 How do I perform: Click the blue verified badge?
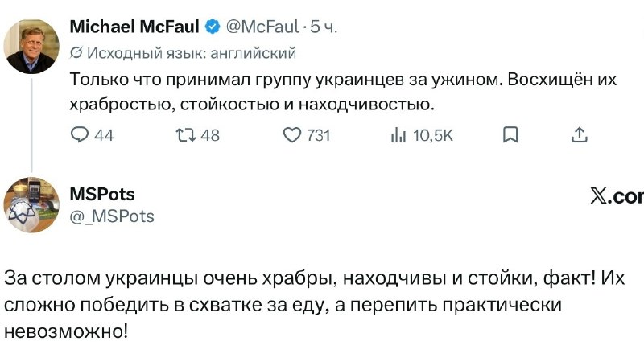click(x=213, y=27)
